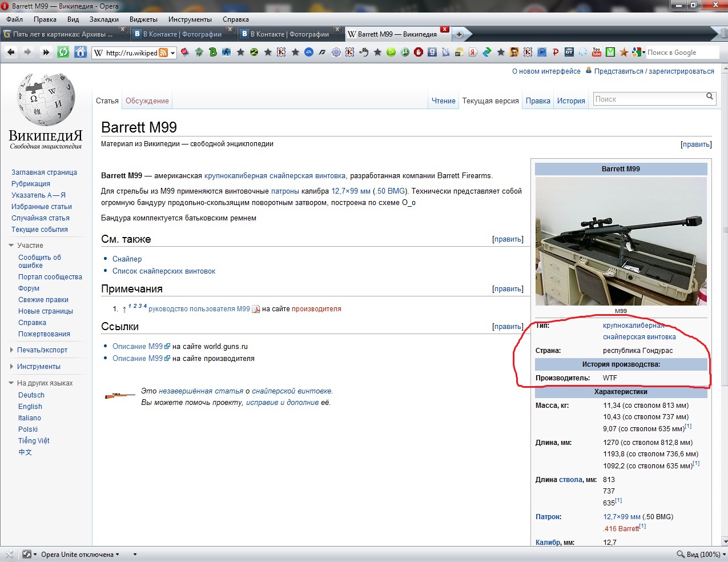Open the Yandex Я bookmark icon
Screen dimensions: 728x562
473,52
